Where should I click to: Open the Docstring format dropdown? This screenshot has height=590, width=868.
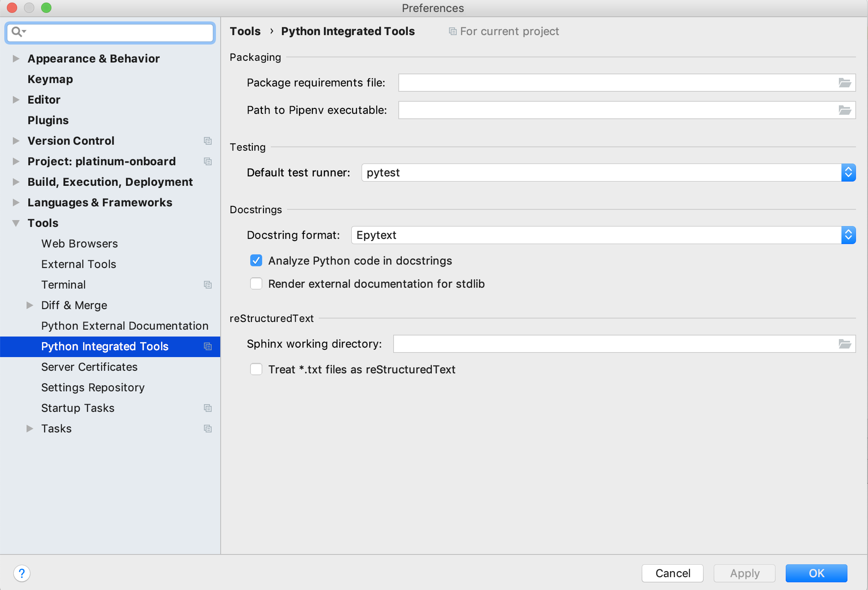coord(848,235)
